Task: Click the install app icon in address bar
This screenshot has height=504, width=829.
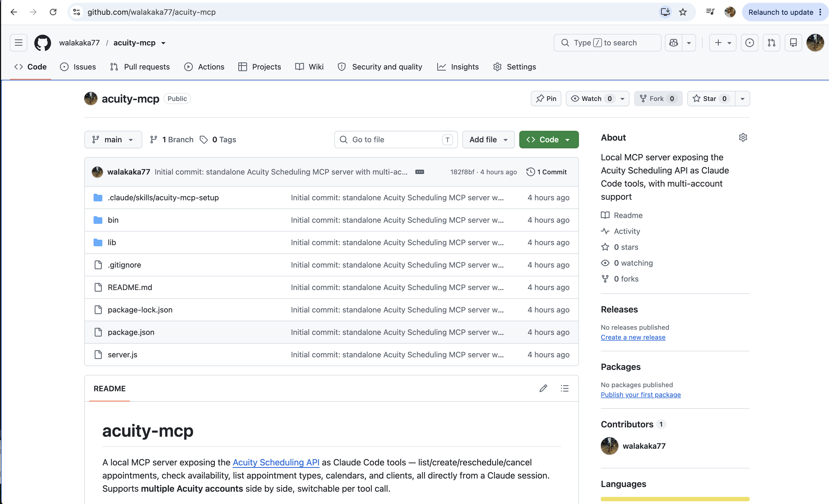Action: (665, 12)
